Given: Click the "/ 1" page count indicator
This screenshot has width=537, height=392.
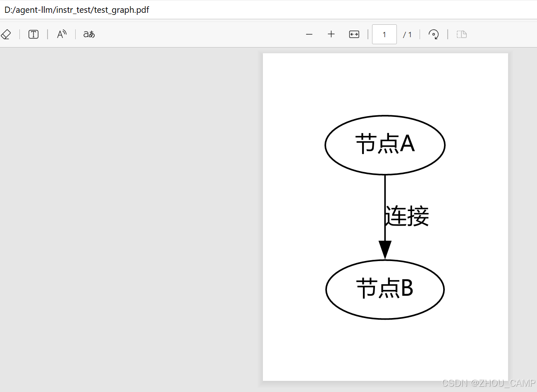Looking at the screenshot, I should coord(408,34).
